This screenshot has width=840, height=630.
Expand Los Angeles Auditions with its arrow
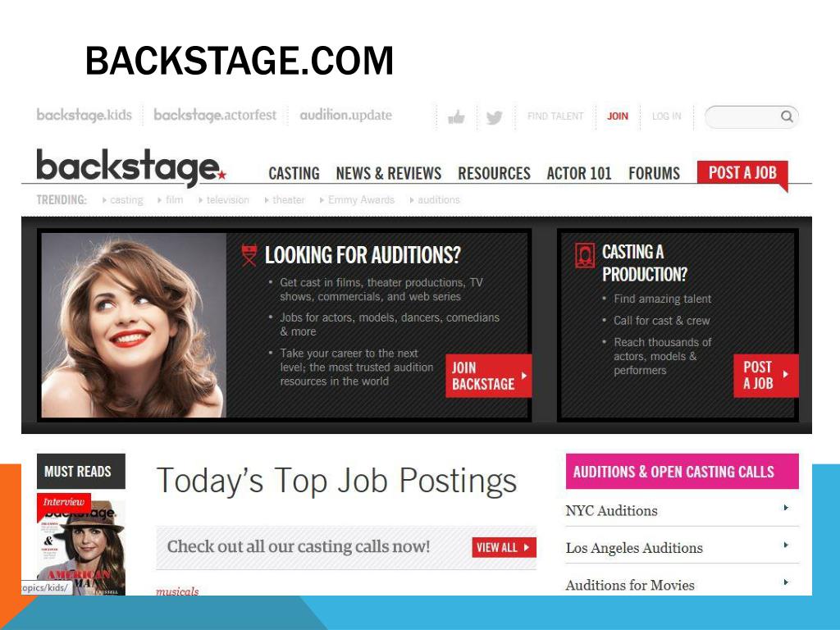tap(786, 545)
